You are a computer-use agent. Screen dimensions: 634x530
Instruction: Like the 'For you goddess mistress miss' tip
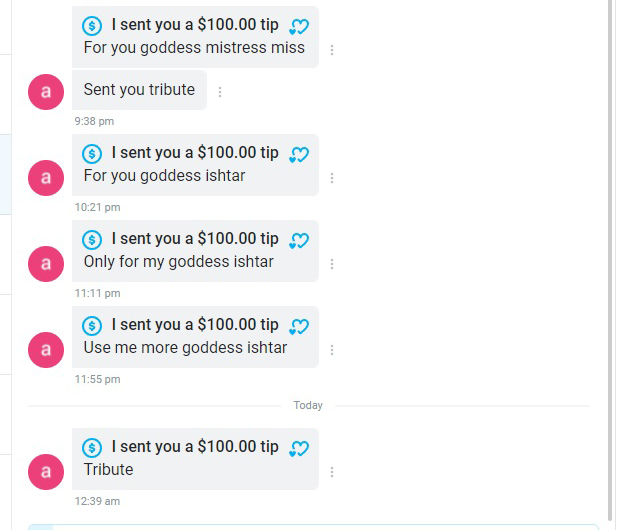pyautogui.click(x=299, y=27)
